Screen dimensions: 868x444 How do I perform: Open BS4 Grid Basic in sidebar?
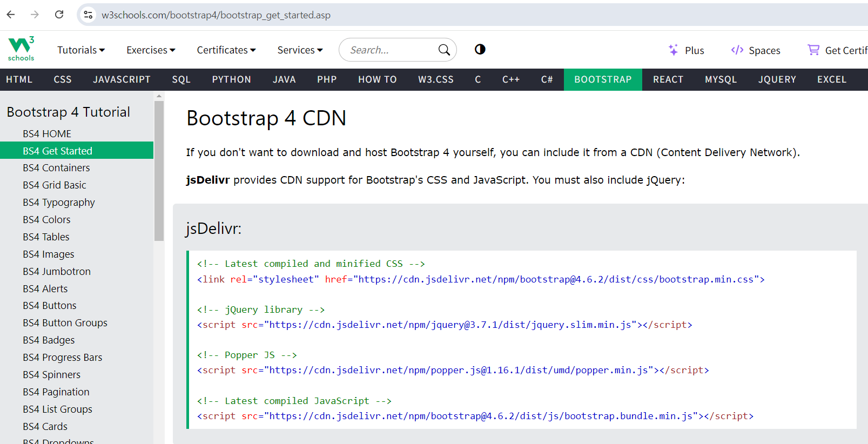pyautogui.click(x=77, y=185)
